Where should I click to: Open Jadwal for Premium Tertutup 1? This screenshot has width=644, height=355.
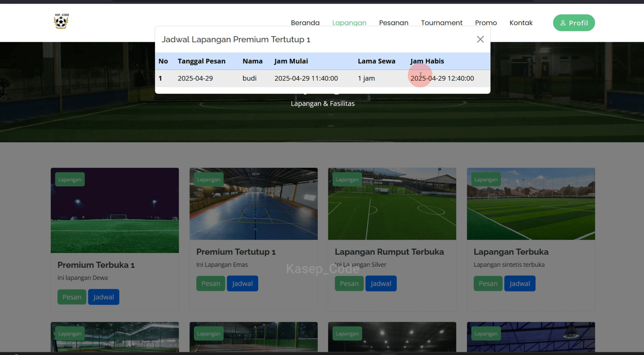(x=242, y=283)
